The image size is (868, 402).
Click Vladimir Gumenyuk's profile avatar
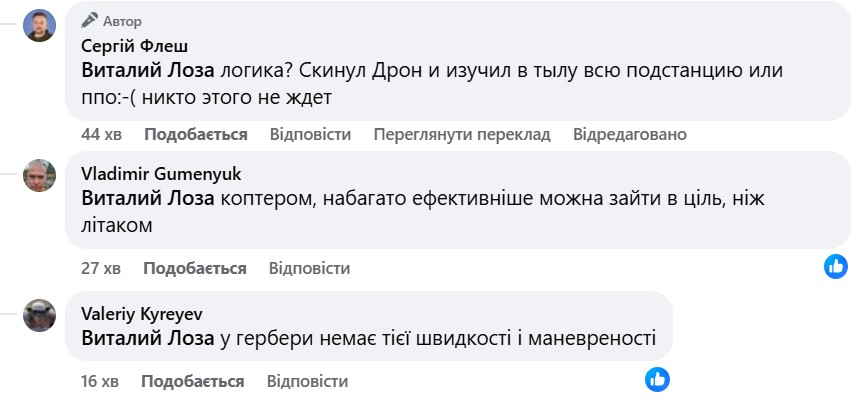click(39, 175)
